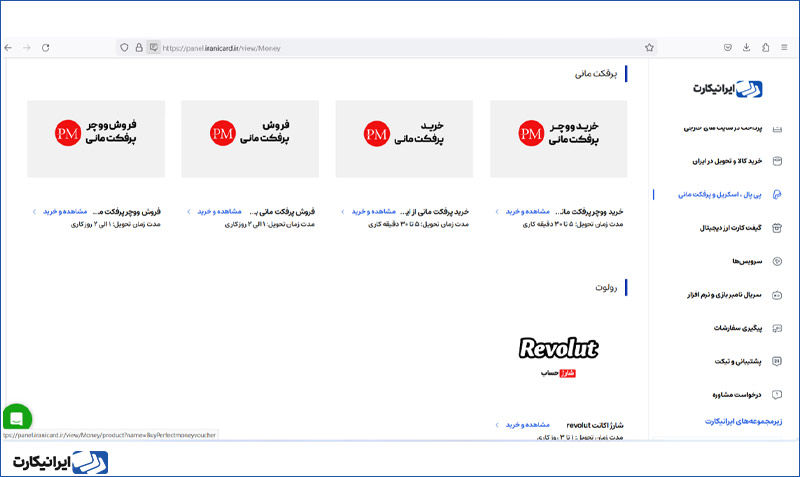The height and width of the screenshot is (477, 800).
Task: Open the خرید ووچر پرفکت مانی card image
Action: [x=559, y=139]
